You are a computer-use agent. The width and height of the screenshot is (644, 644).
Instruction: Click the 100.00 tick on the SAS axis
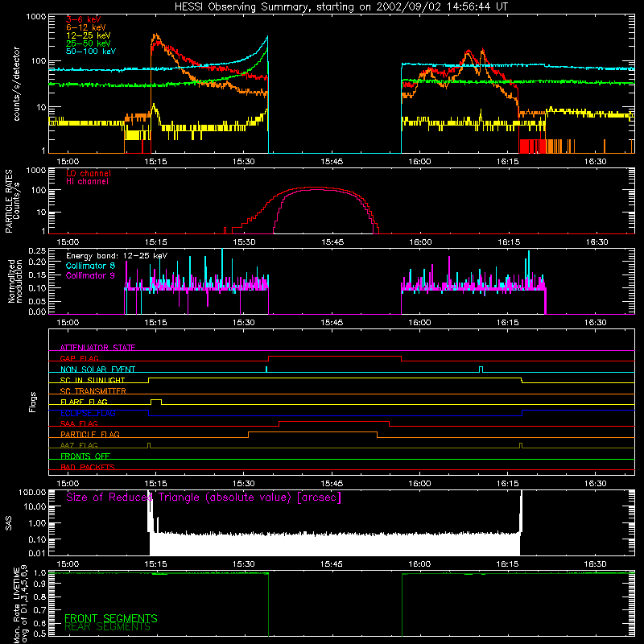[x=32, y=492]
